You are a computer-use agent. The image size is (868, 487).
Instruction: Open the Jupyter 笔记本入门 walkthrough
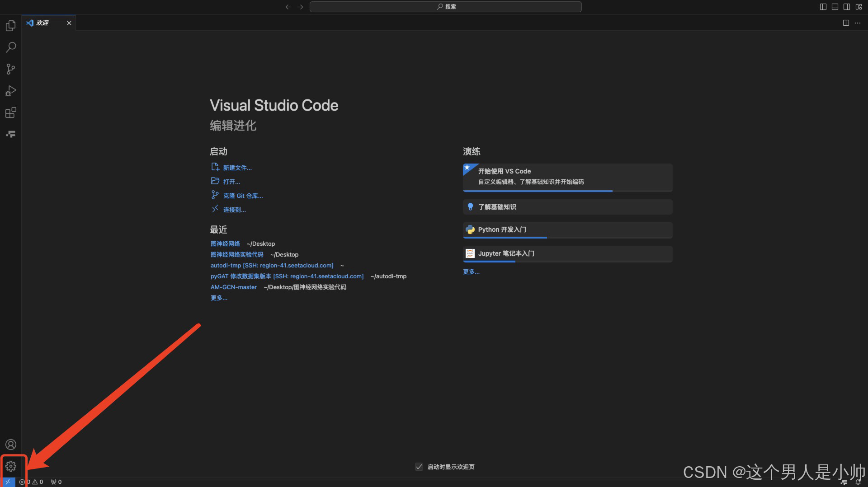[x=567, y=254]
